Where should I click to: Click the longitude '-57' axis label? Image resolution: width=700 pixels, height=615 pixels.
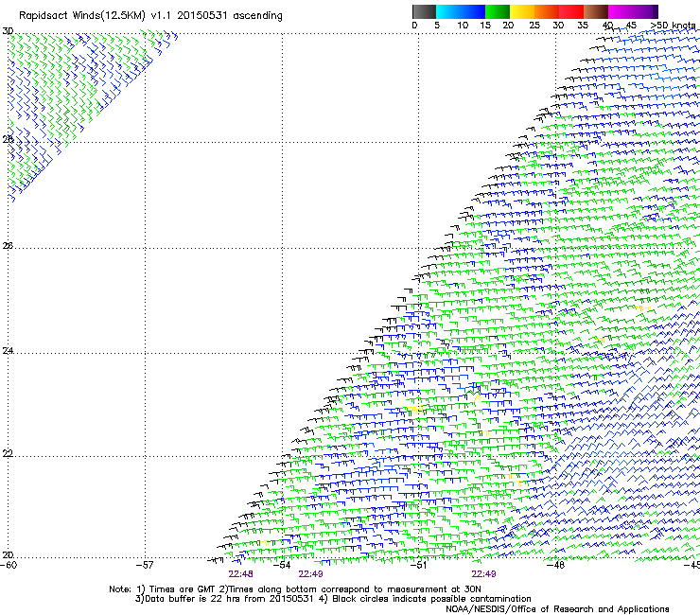(x=145, y=565)
